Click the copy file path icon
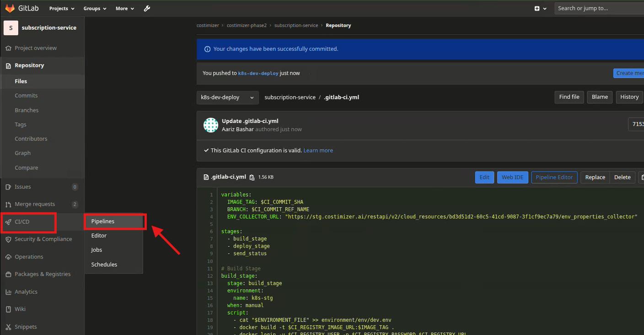Image resolution: width=644 pixels, height=335 pixels. 252,177
